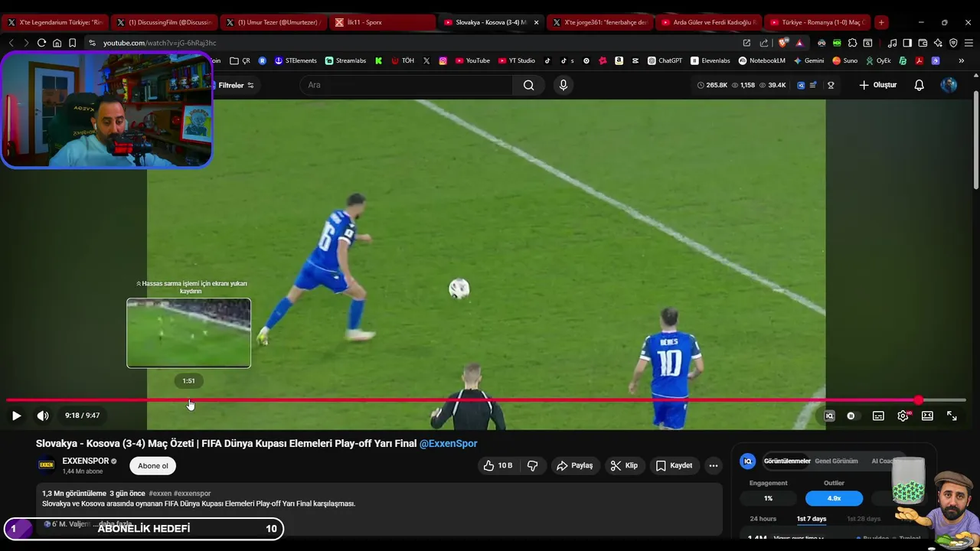Open the Streamlabs bookmark

pyautogui.click(x=345, y=60)
